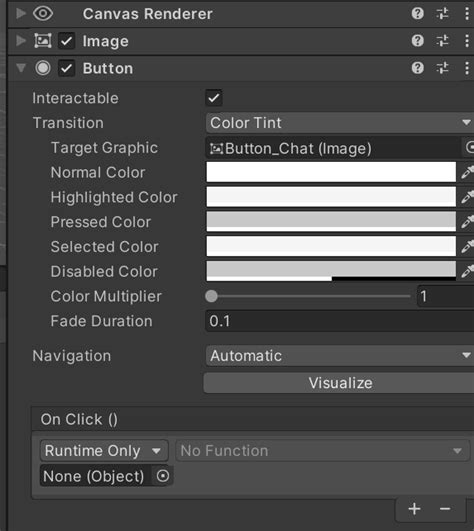This screenshot has height=531, width=474.
Task: Pick Selected Color with eyedropper
Action: coord(468,246)
